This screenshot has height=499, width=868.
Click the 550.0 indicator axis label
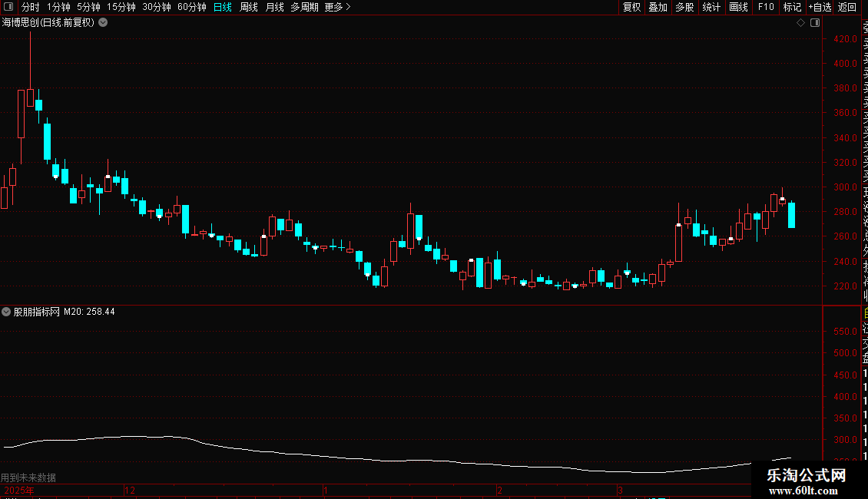(845, 332)
